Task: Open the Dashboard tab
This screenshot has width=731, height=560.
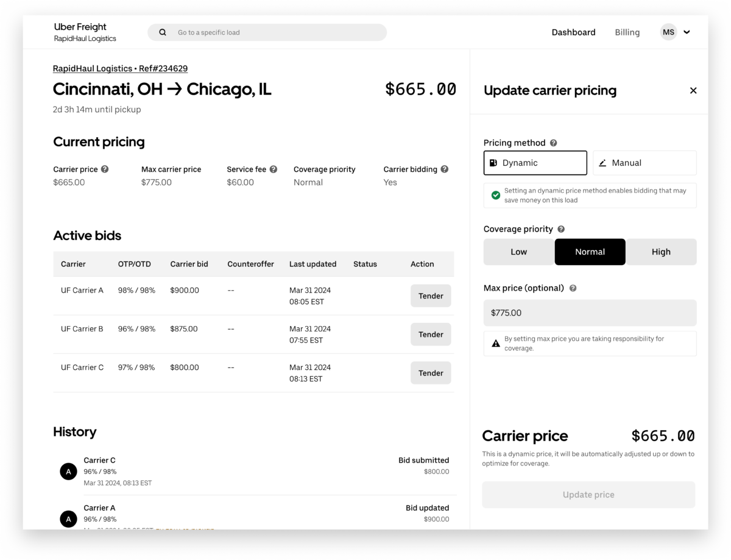Action: (x=573, y=32)
